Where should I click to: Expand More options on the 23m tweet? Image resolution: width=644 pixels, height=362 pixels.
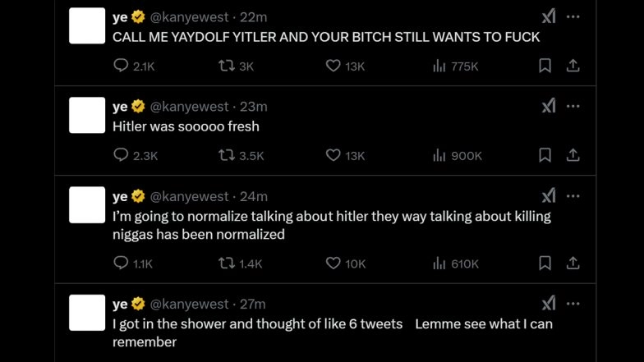(573, 106)
